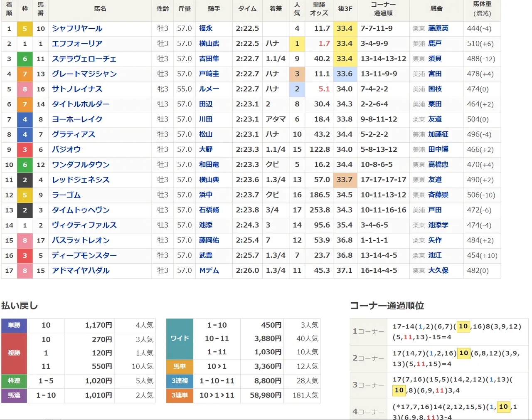Open trainer link 田中博
This screenshot has height=420, width=532.
(438, 149)
